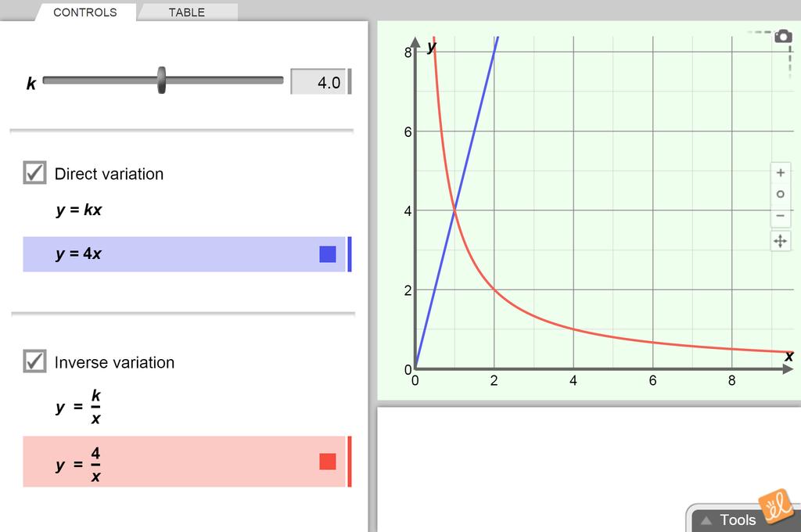The width and height of the screenshot is (801, 532).
Task: Click the orange Gizmos logo icon
Action: (775, 506)
